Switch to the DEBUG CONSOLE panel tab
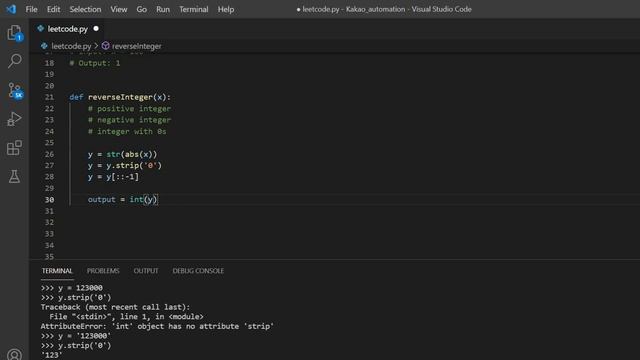640x360 pixels. click(x=198, y=271)
